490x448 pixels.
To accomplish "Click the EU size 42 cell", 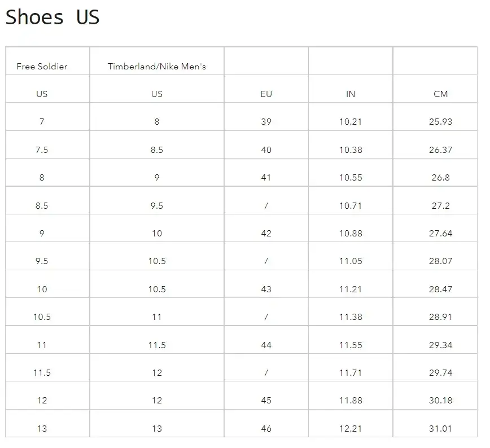I will tap(266, 234).
